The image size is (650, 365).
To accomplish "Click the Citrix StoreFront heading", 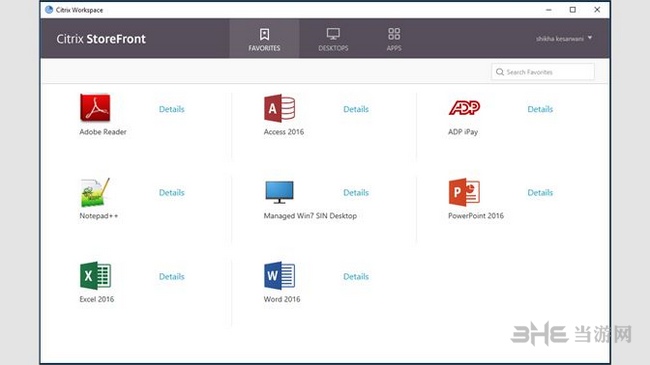I will tap(101, 39).
